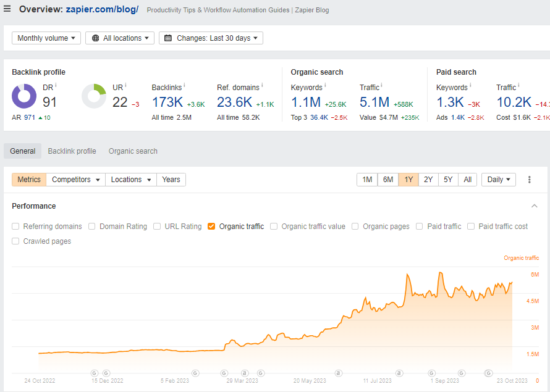
Task: Click info icon beside Ref. domains
Action: point(262,85)
